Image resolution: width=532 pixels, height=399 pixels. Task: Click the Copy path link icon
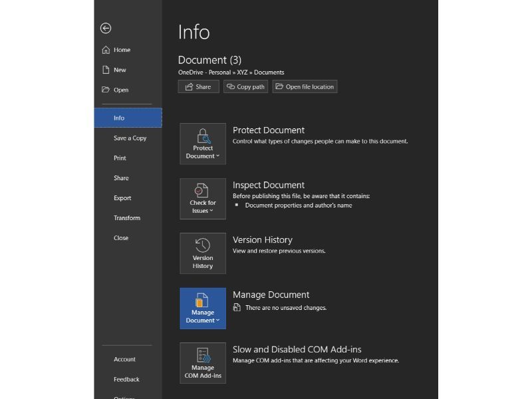[230, 86]
